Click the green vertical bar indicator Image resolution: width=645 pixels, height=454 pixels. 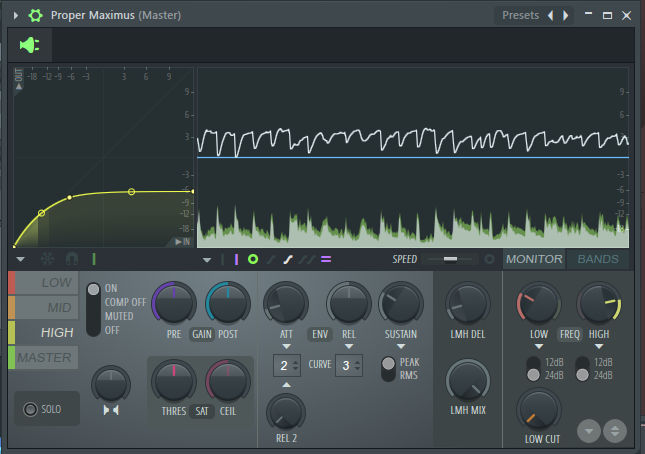pos(94,259)
